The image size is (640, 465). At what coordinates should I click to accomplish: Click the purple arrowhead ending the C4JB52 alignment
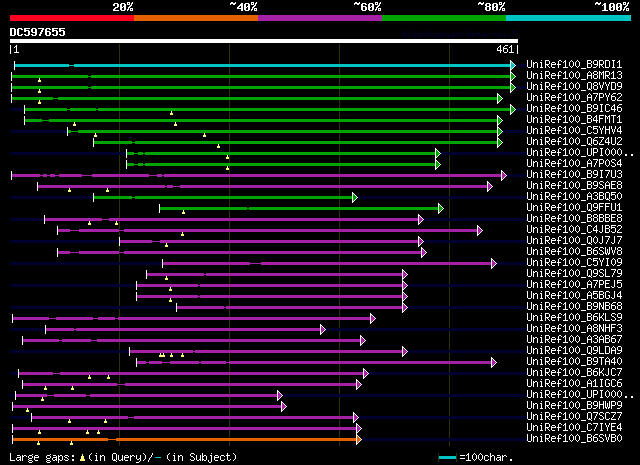click(x=480, y=231)
